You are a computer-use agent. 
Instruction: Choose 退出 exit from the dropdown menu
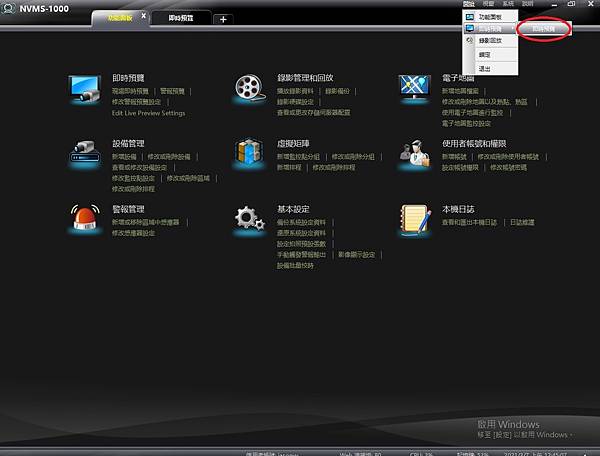(x=491, y=69)
